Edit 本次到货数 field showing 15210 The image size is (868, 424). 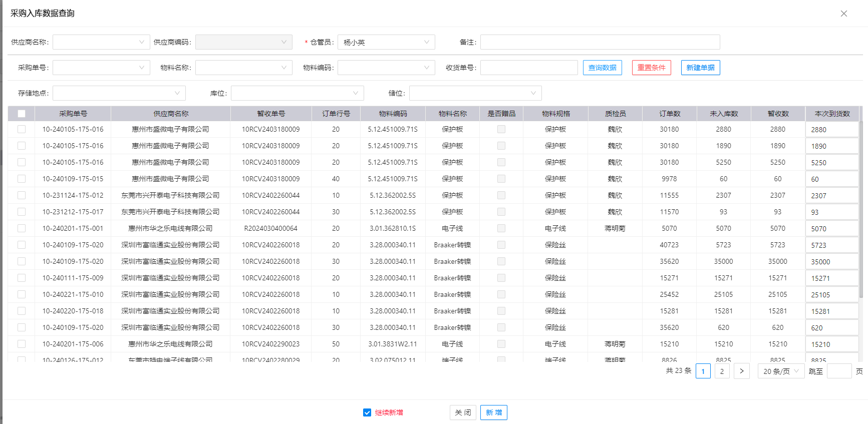pyautogui.click(x=832, y=344)
